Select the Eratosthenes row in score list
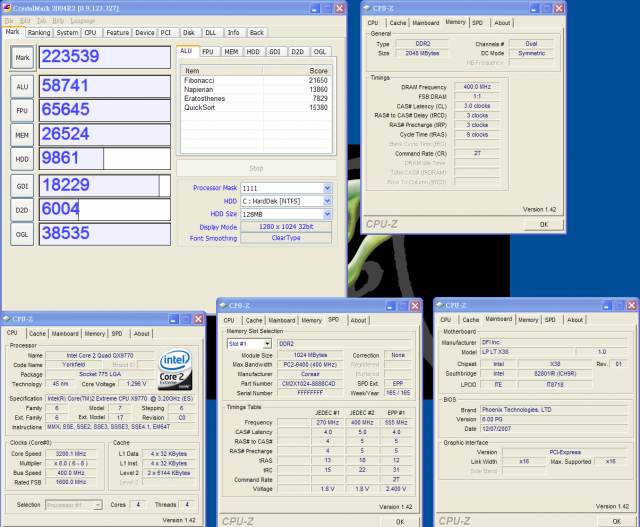This screenshot has width=640, height=527. click(x=256, y=98)
